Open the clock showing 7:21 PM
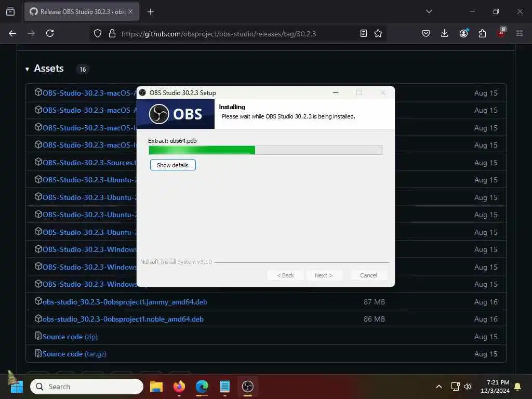This screenshot has height=399, width=532. click(495, 387)
